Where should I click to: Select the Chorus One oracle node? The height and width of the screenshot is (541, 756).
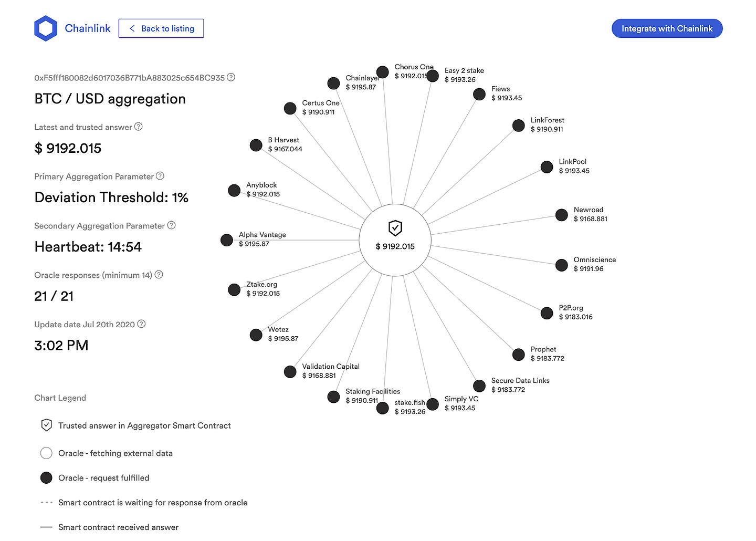pos(383,72)
